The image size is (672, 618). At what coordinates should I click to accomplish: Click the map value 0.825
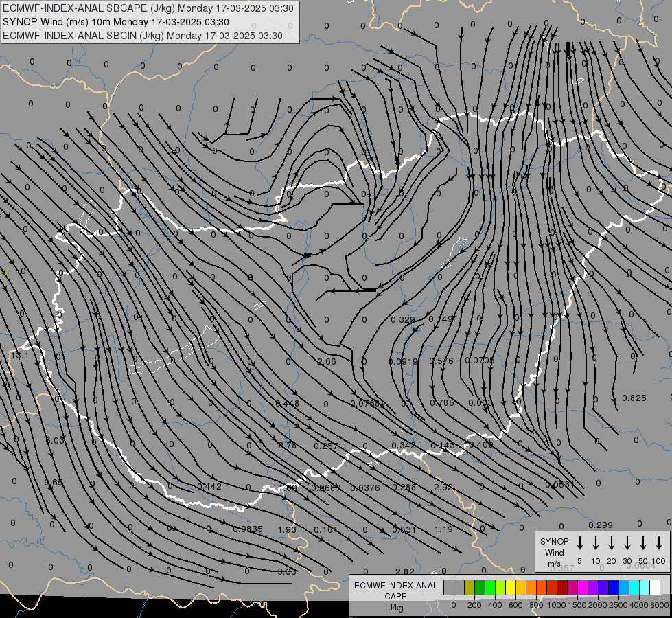(634, 398)
